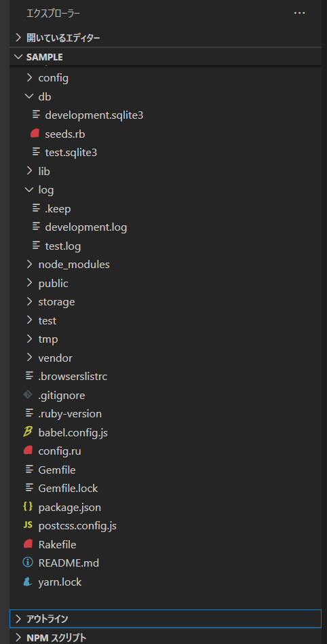
Task: Expand the node_modules folder
Action: coord(28,264)
